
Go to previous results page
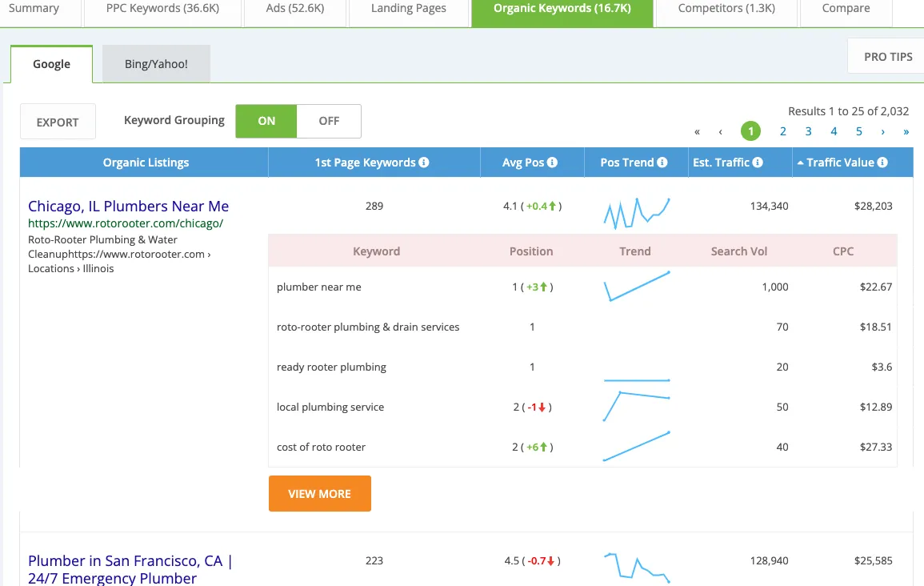point(720,131)
